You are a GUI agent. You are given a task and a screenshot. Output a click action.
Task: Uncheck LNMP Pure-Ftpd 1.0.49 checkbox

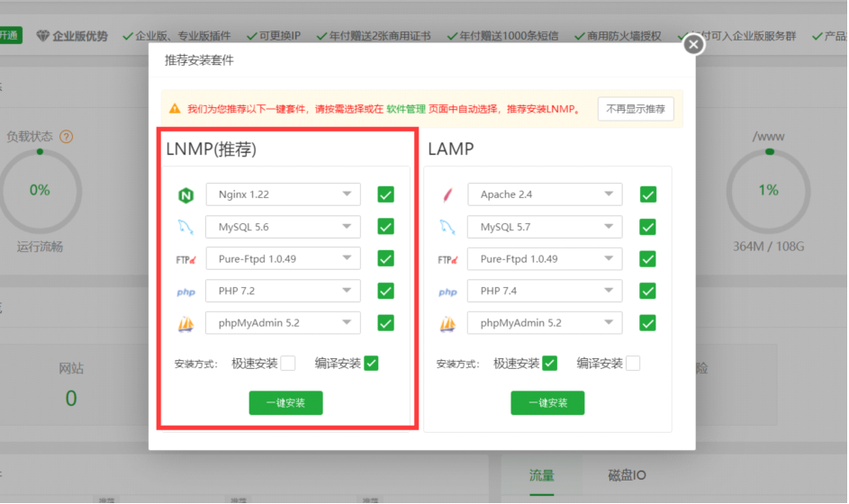(x=385, y=259)
